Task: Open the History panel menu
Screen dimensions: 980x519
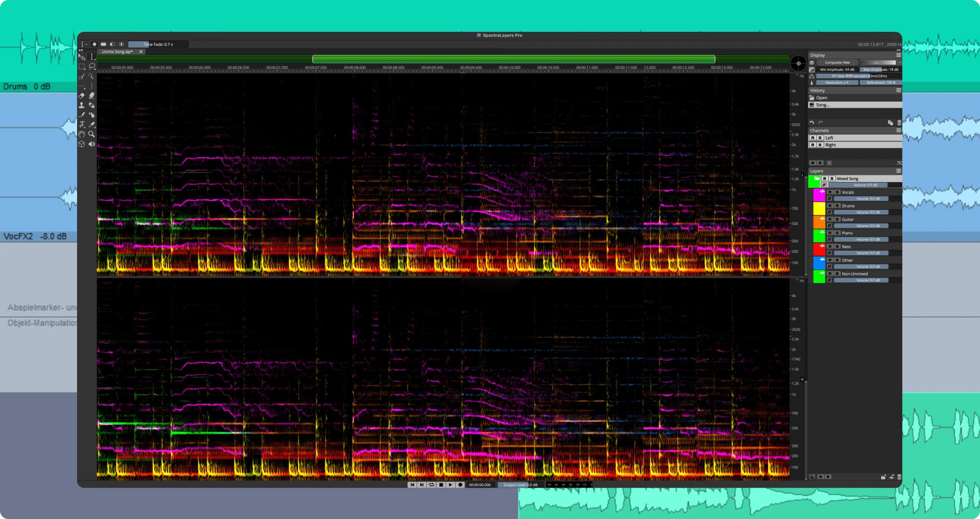Action: click(898, 90)
